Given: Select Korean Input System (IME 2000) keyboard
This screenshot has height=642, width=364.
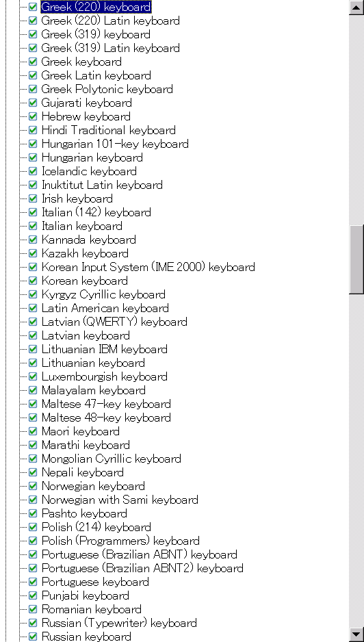Looking at the screenshot, I should tap(148, 267).
